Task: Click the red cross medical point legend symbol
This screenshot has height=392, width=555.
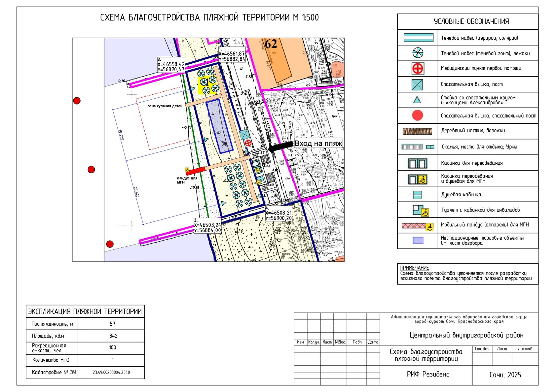Action: tap(418, 69)
